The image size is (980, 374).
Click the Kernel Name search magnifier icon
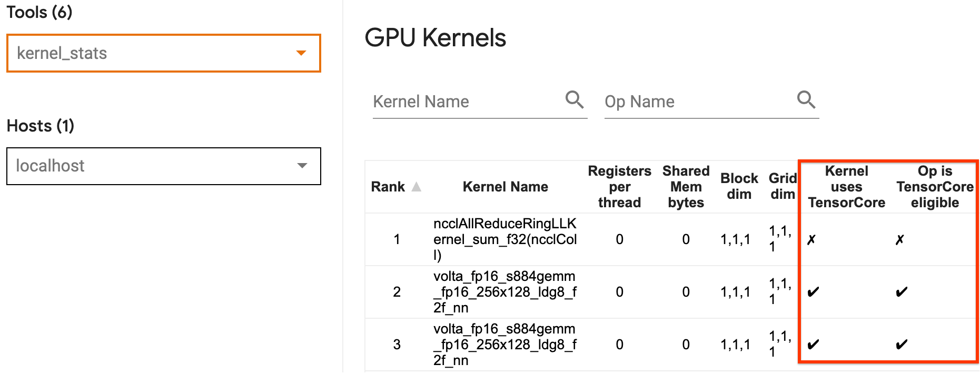click(574, 99)
